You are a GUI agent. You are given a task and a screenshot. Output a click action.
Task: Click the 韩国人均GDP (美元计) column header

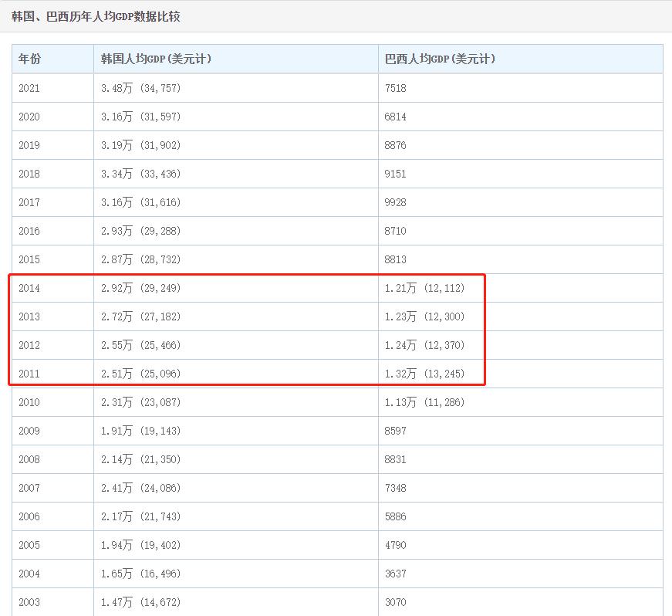tap(157, 59)
